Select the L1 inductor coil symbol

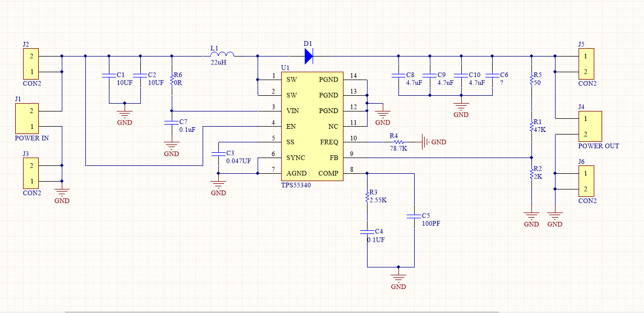click(223, 54)
